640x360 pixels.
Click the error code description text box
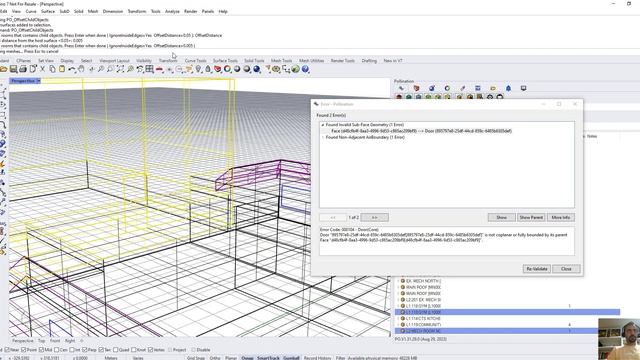coord(447,241)
